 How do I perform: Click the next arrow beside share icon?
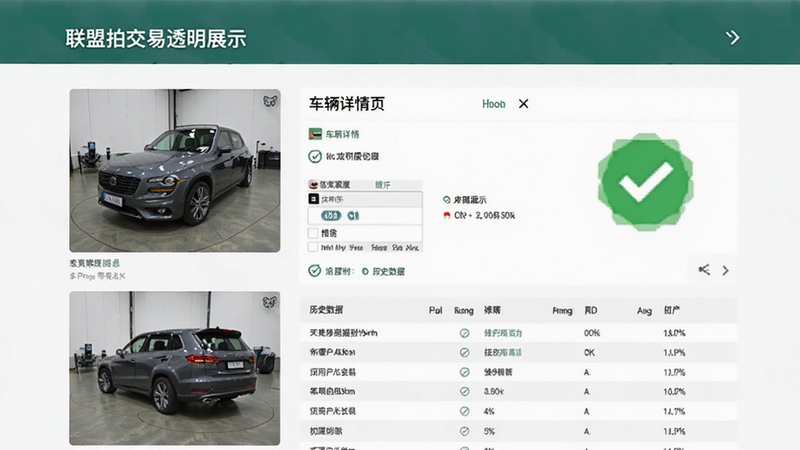tap(726, 270)
